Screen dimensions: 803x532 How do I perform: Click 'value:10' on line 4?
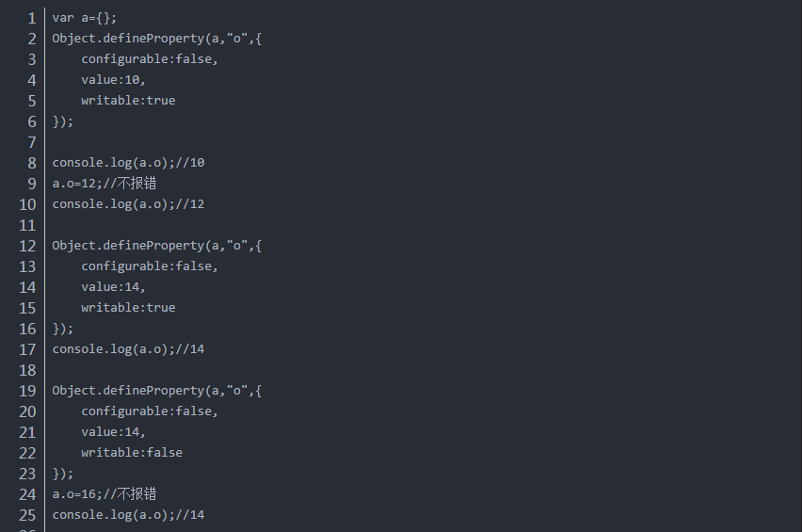point(112,80)
